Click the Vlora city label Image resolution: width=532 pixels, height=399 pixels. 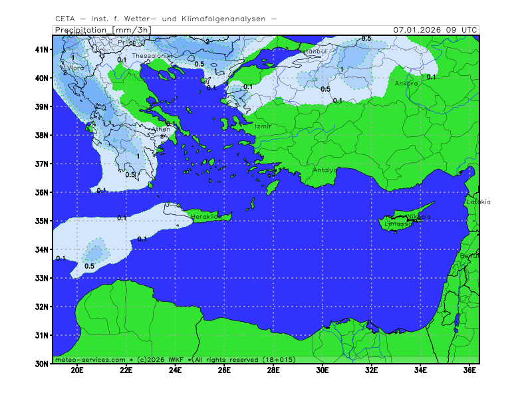pyautogui.click(x=75, y=68)
